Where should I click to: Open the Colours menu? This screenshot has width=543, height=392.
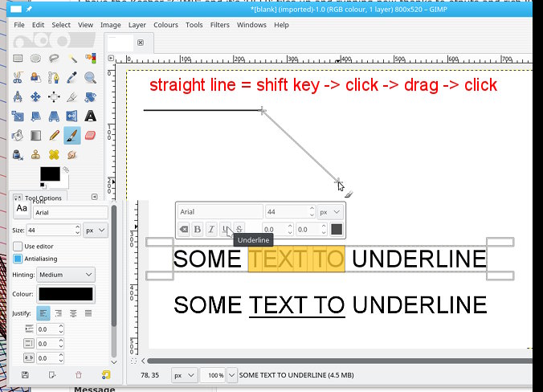(x=165, y=25)
